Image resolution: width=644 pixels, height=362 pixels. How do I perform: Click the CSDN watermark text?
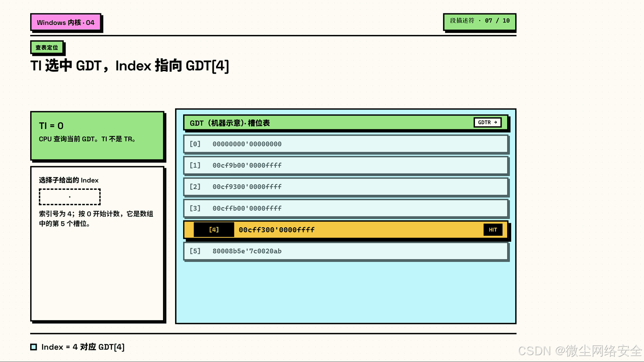580,351
